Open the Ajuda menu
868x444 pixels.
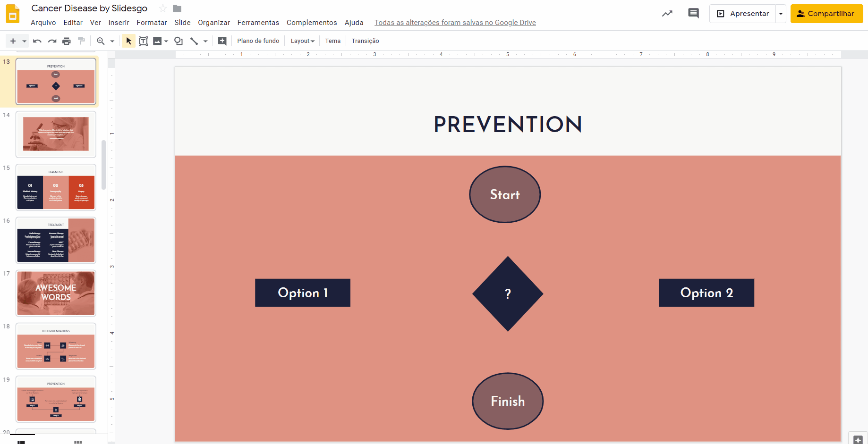[354, 23]
